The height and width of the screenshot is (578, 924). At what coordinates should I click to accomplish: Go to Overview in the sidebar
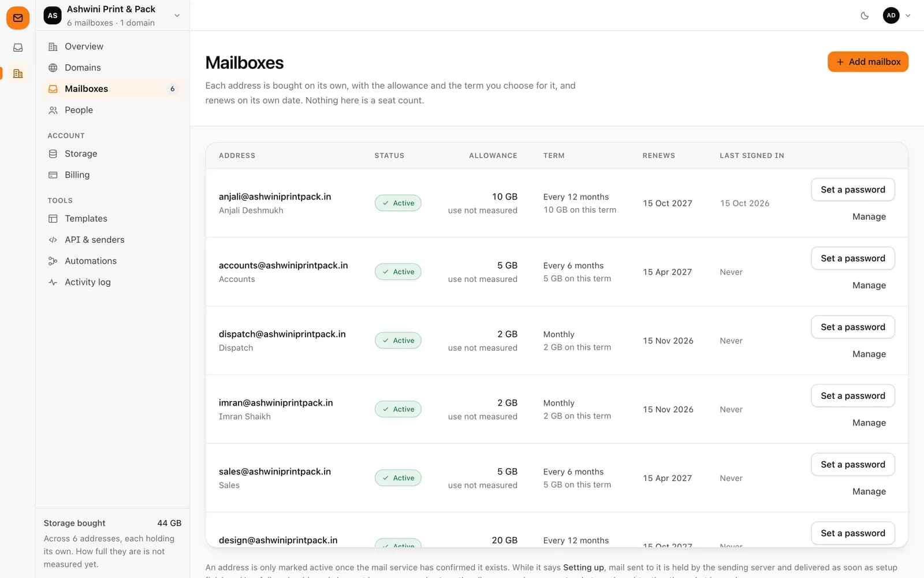pyautogui.click(x=113, y=46)
